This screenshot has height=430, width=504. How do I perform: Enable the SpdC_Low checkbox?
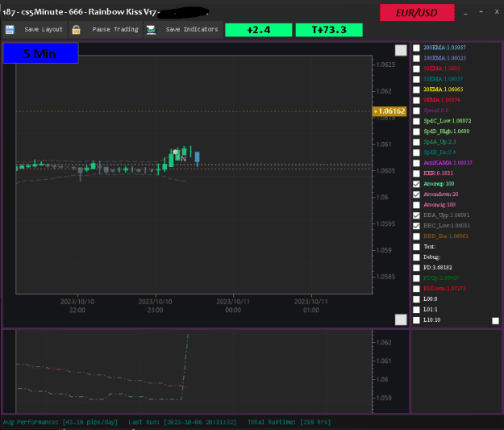(x=416, y=121)
